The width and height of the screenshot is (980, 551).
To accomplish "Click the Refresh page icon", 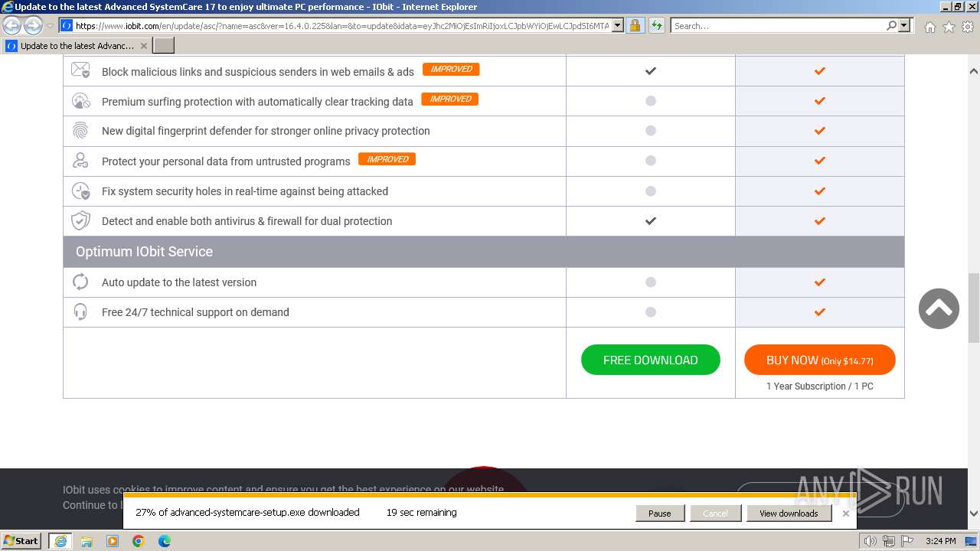I will (x=657, y=25).
